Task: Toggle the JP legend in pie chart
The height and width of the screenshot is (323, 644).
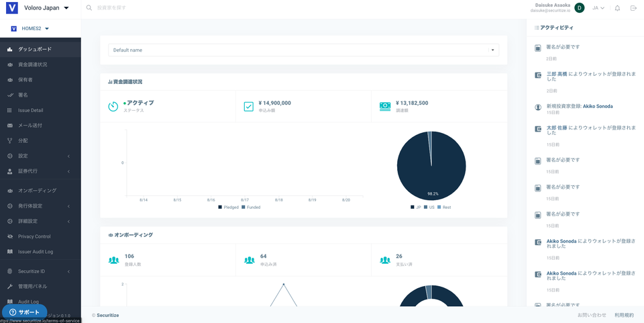Action: pyautogui.click(x=415, y=207)
